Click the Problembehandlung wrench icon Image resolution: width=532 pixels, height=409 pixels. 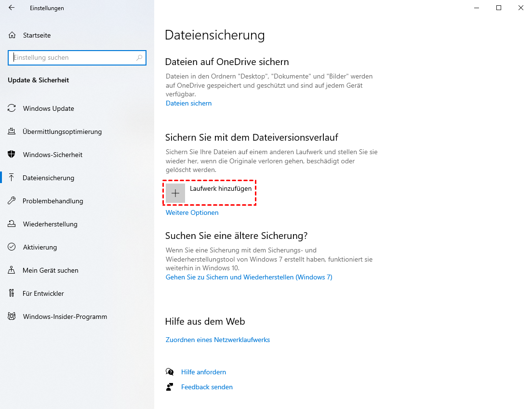[12, 201]
